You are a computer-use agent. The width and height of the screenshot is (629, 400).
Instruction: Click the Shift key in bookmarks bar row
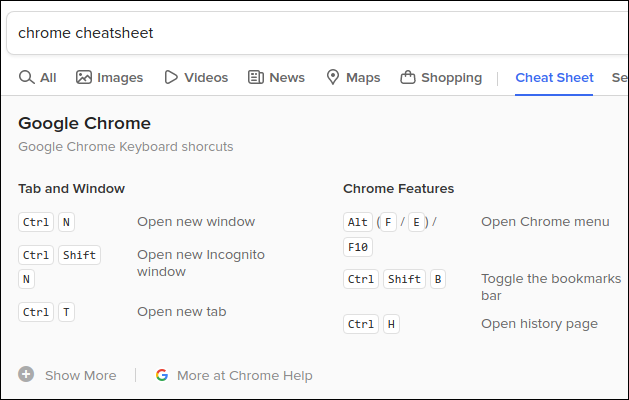click(x=404, y=279)
